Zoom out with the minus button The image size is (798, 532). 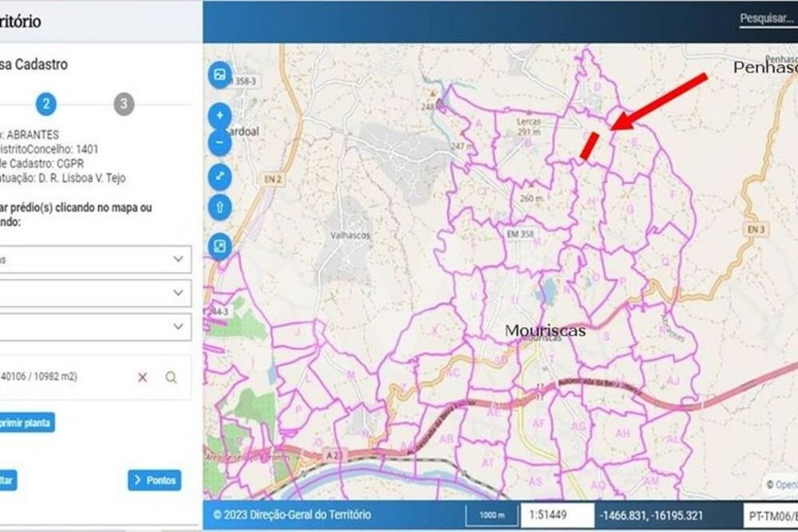[x=220, y=143]
